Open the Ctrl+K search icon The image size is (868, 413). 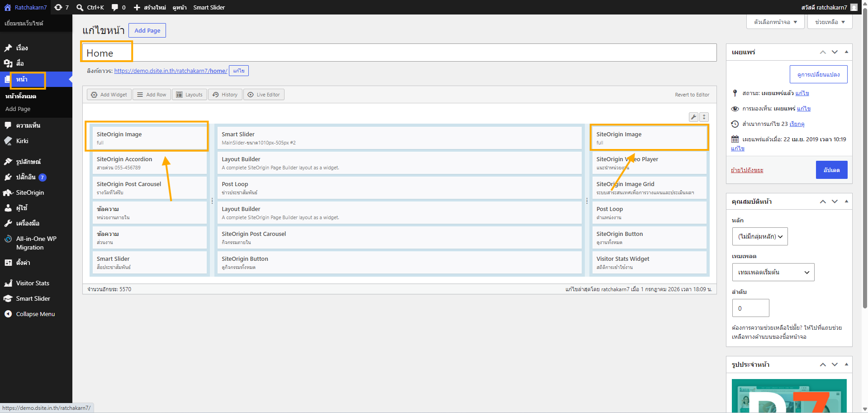(80, 7)
